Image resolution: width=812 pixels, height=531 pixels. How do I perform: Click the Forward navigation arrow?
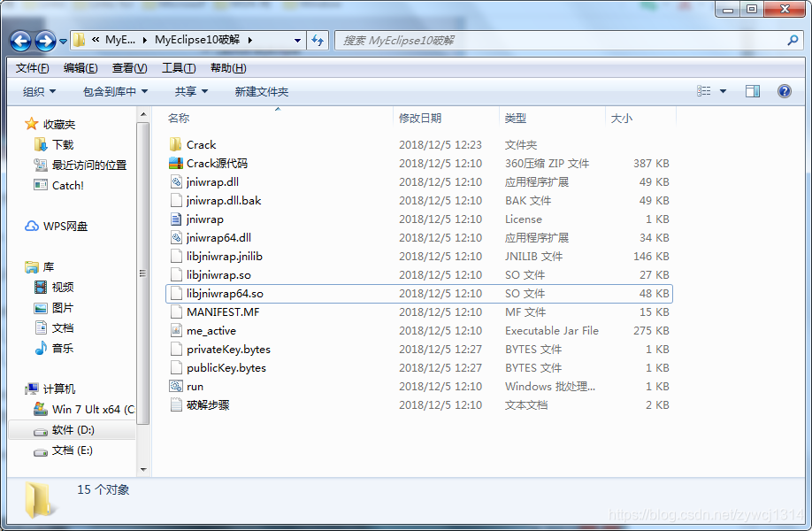point(45,41)
